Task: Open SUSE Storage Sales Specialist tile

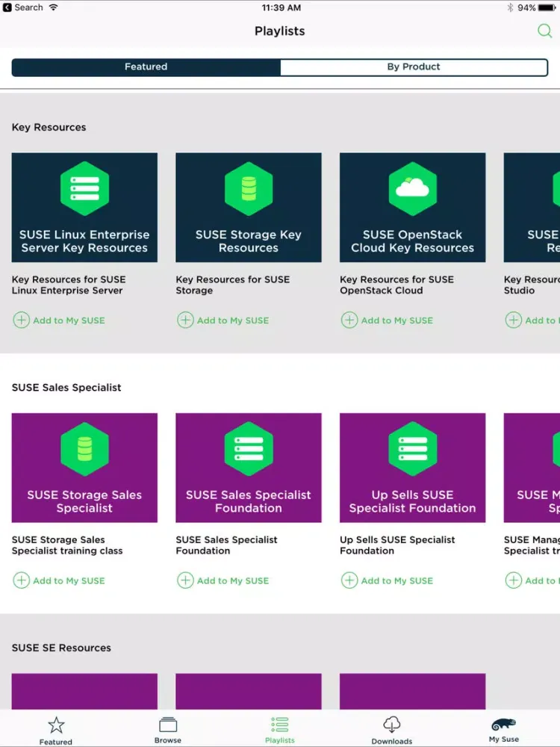Action: (x=84, y=468)
